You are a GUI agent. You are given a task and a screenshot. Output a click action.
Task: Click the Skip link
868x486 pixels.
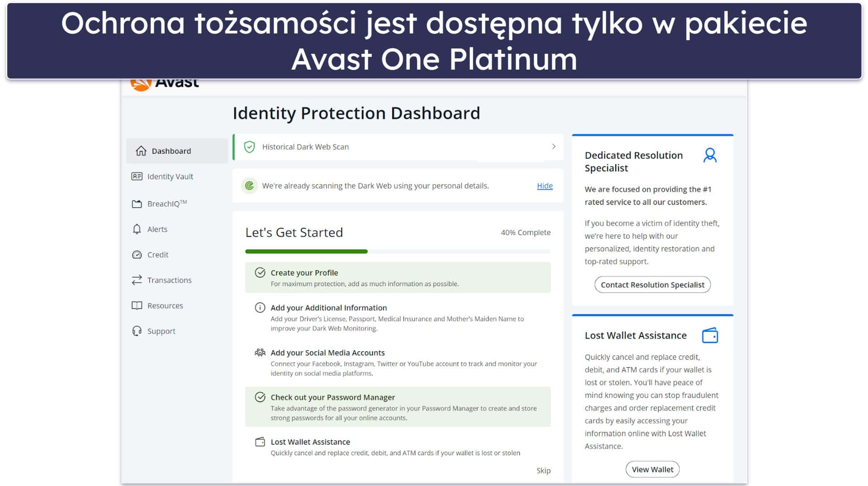tap(543, 471)
